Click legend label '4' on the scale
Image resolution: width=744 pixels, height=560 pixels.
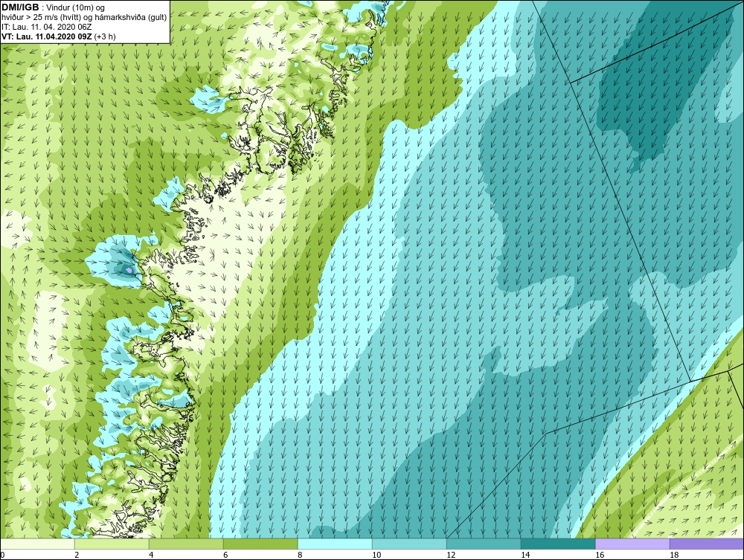pyautogui.click(x=151, y=555)
